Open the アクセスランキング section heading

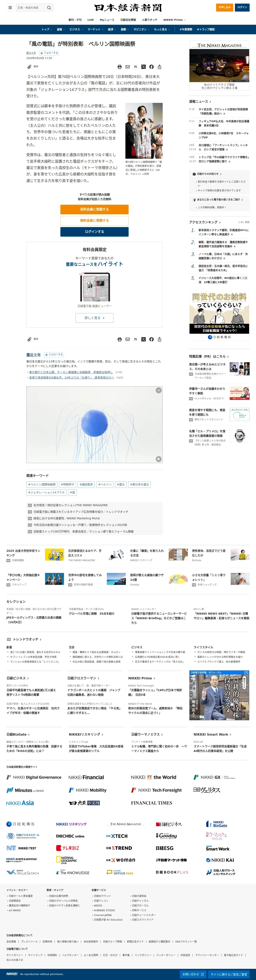coord(205,222)
